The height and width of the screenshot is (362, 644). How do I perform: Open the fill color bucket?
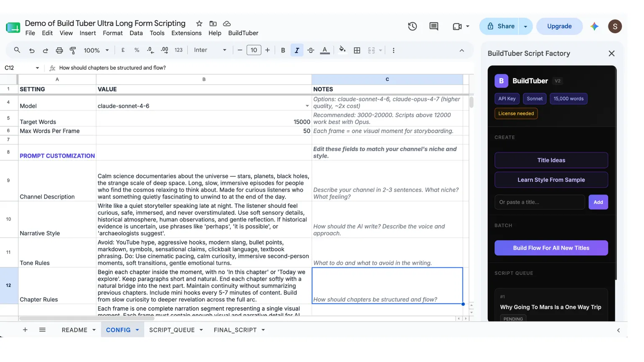(x=343, y=50)
